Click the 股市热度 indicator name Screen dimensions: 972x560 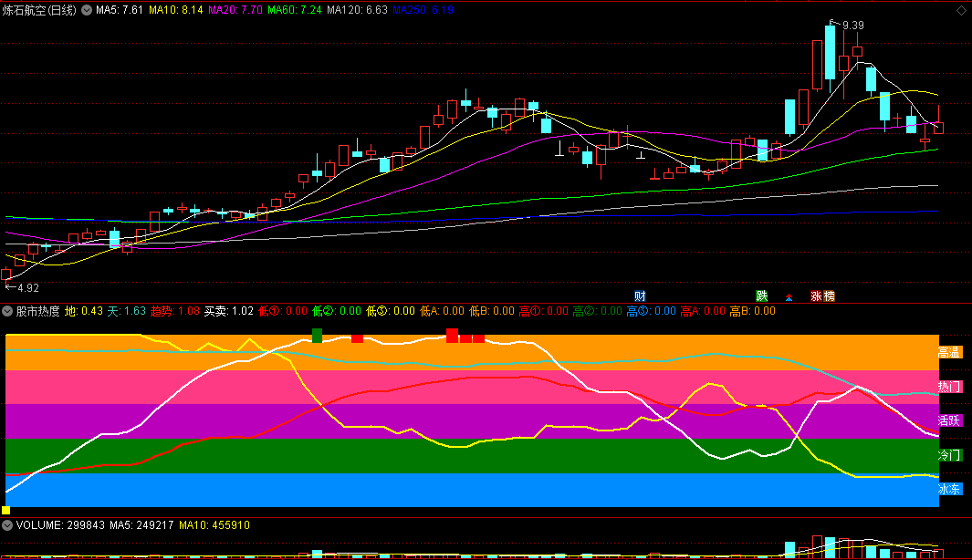[38, 311]
